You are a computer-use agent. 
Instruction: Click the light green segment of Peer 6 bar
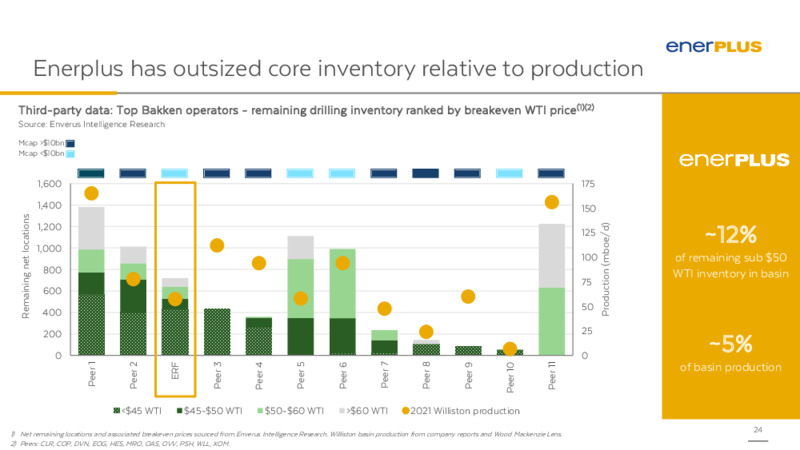(342, 284)
